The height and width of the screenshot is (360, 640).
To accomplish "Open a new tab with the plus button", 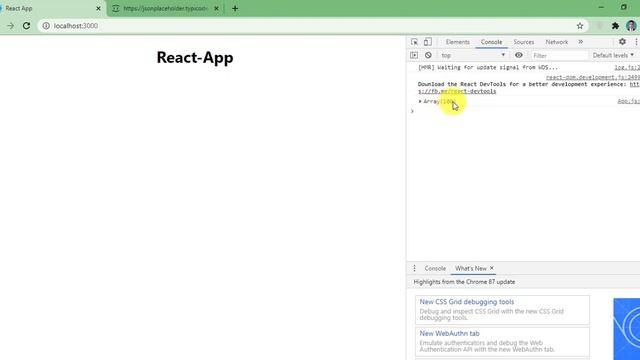I will [x=235, y=8].
